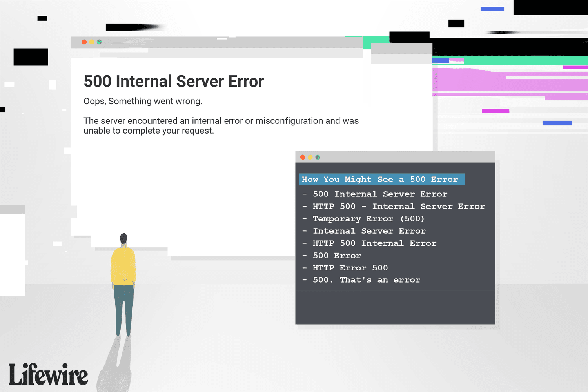Click the red close dot on the large browser window
The height and width of the screenshot is (392, 588).
84,42
